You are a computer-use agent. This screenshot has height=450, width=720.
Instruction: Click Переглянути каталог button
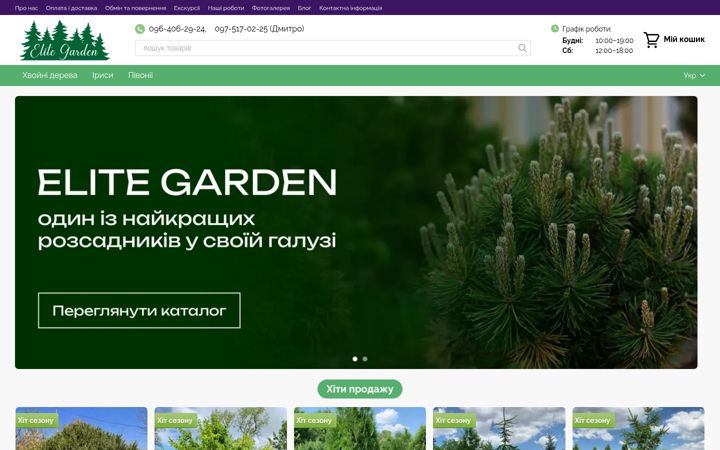tap(139, 310)
